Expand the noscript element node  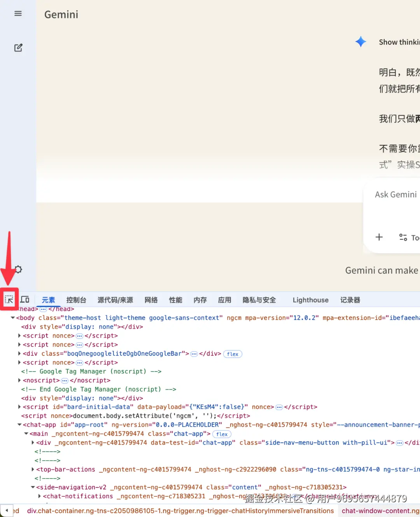point(19,380)
